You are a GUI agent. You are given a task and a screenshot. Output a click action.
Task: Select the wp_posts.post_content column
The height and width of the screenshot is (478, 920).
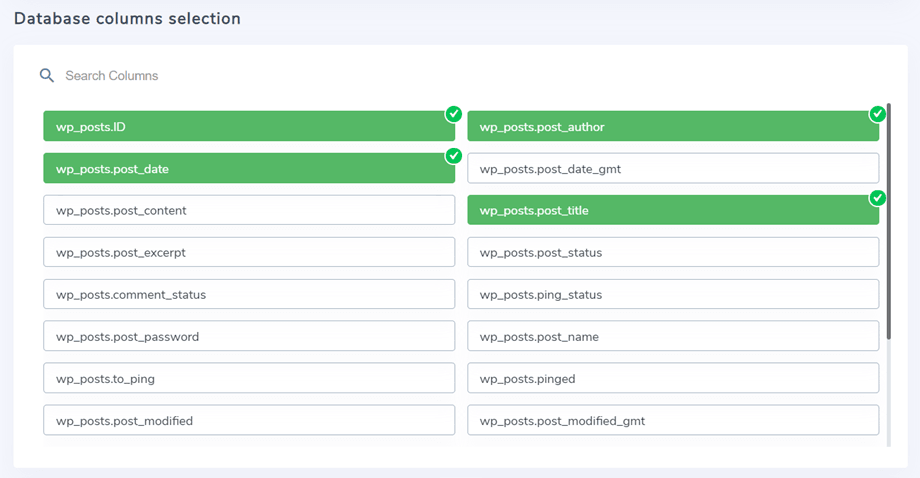pyautogui.click(x=249, y=210)
